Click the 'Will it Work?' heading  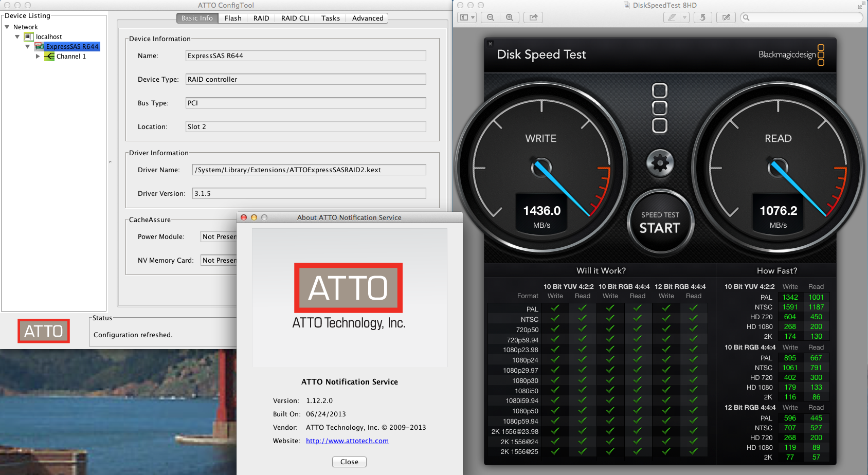tap(601, 271)
